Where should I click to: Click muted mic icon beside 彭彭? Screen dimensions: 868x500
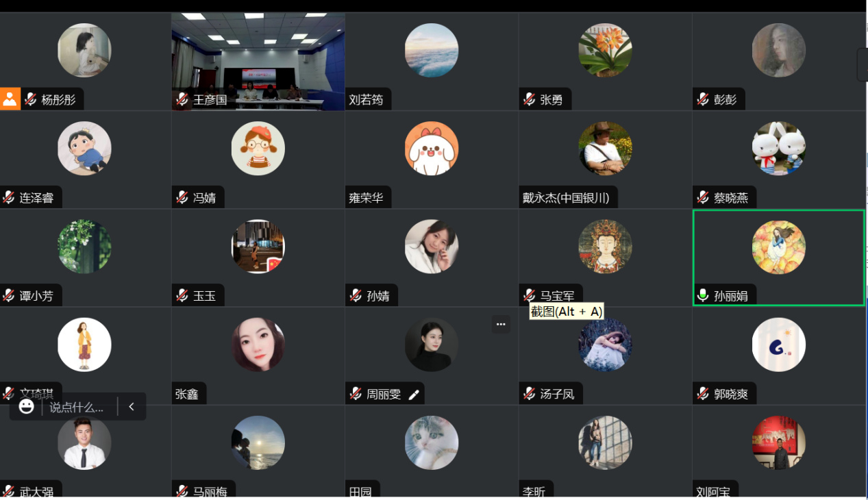pyautogui.click(x=703, y=100)
